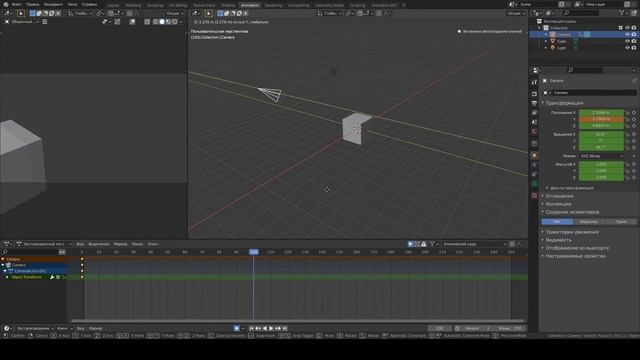Toggle viewport overlays in left viewport header
Image resolution: width=640 pixels, height=360 pixels.
133,22
